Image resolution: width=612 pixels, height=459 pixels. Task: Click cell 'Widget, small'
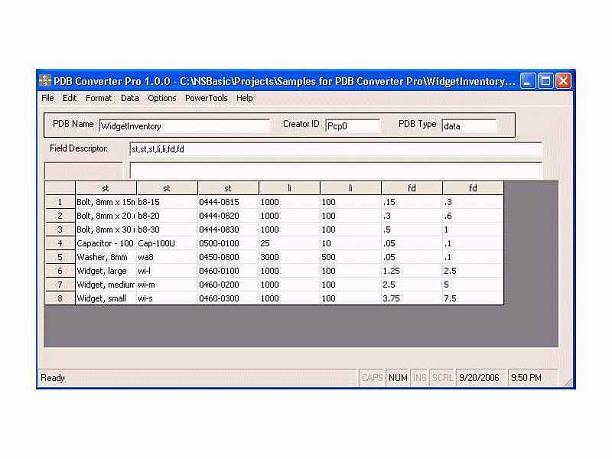[106, 299]
